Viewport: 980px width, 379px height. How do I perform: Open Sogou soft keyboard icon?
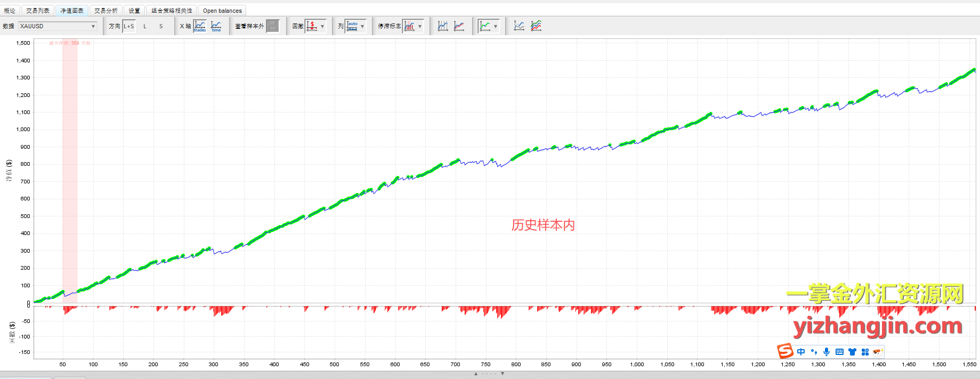point(839,352)
